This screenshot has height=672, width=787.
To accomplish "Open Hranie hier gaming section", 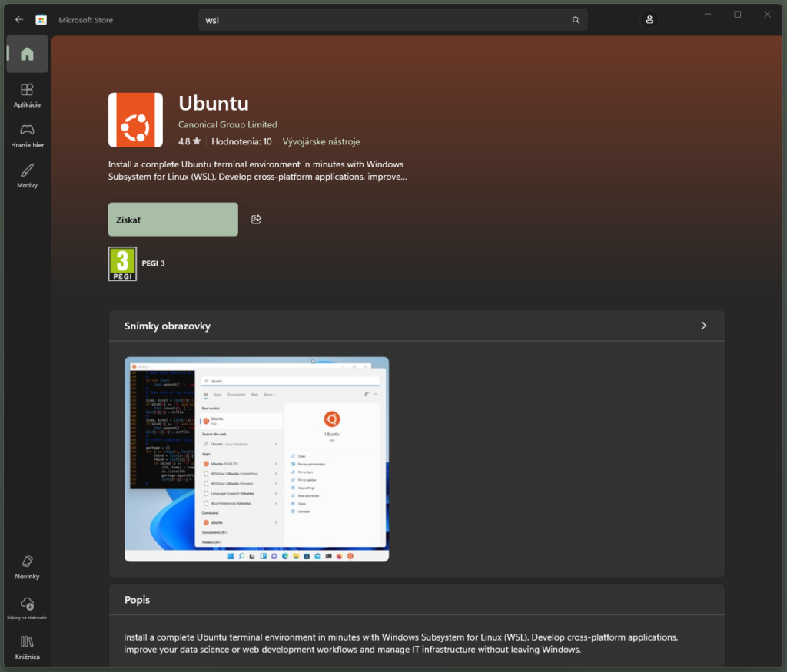I will click(x=27, y=136).
